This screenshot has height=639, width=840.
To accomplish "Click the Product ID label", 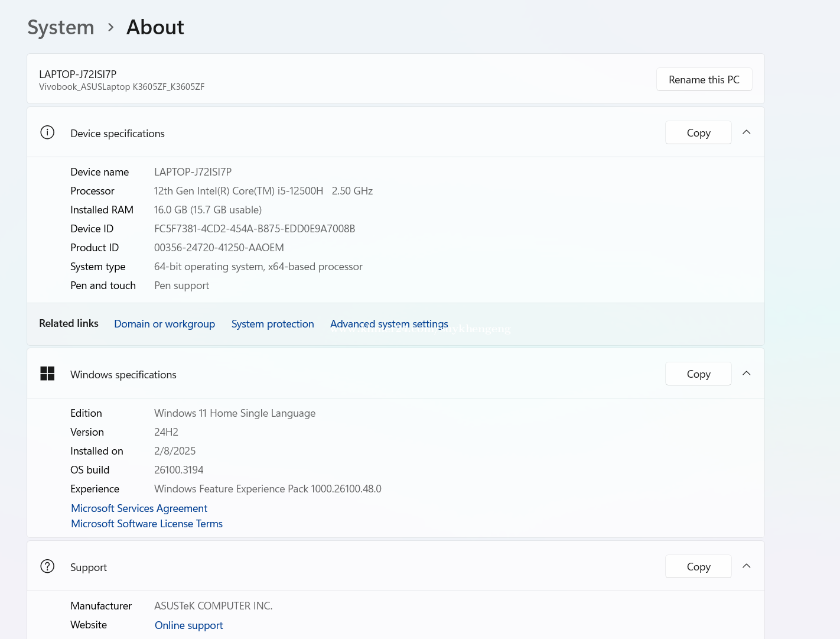I will click(95, 248).
